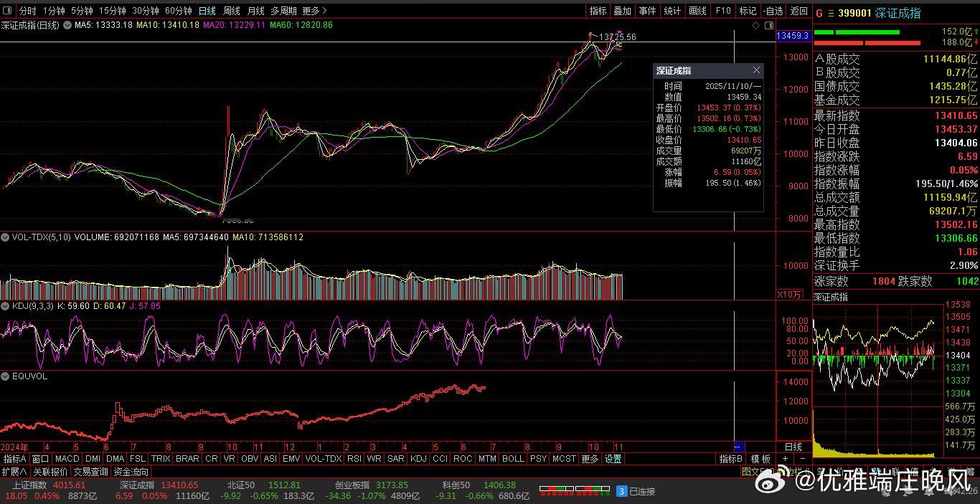Open 交易查询 tab
980x504 pixels.
click(x=91, y=472)
